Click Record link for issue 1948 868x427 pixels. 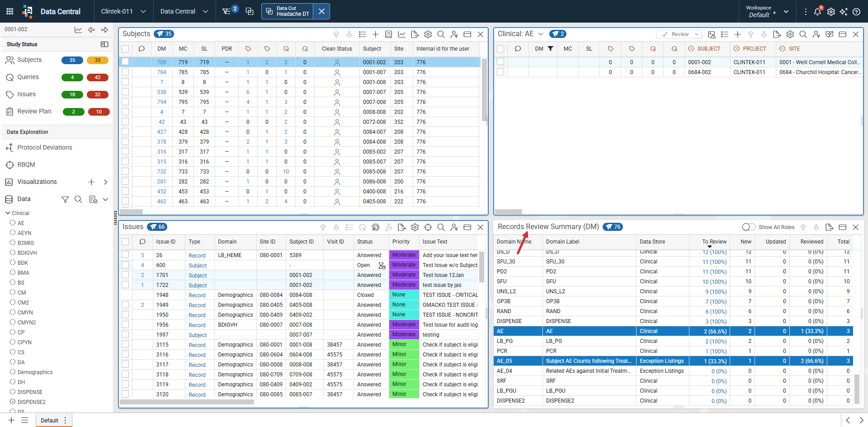(x=197, y=296)
